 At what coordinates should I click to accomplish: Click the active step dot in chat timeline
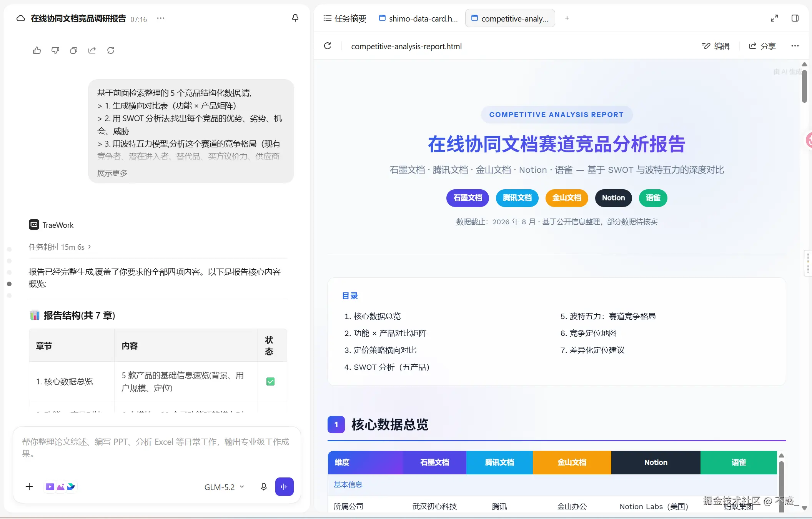tap(9, 284)
